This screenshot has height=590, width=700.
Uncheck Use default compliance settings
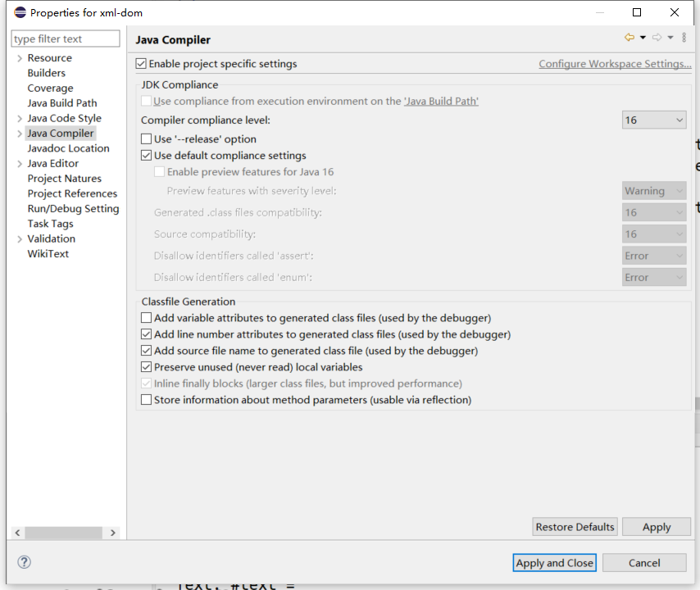point(147,156)
